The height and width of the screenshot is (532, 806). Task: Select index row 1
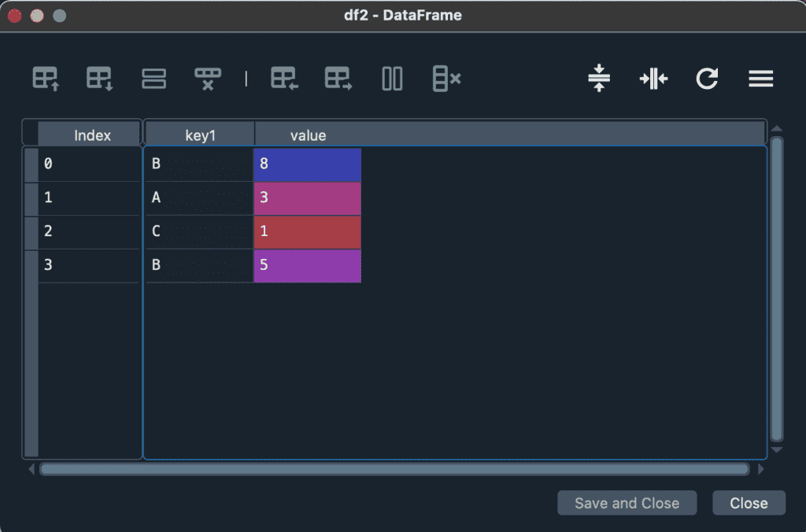(x=88, y=198)
